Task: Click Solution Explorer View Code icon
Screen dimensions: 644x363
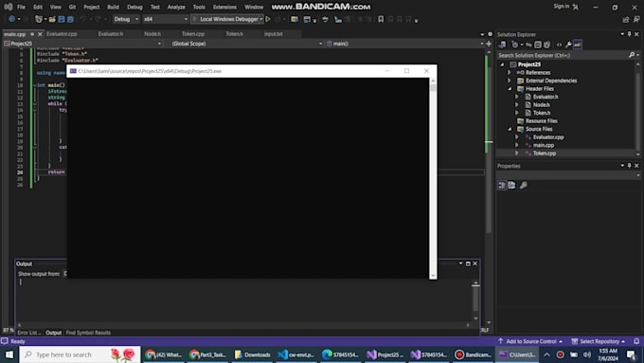Action: pyautogui.click(x=559, y=45)
